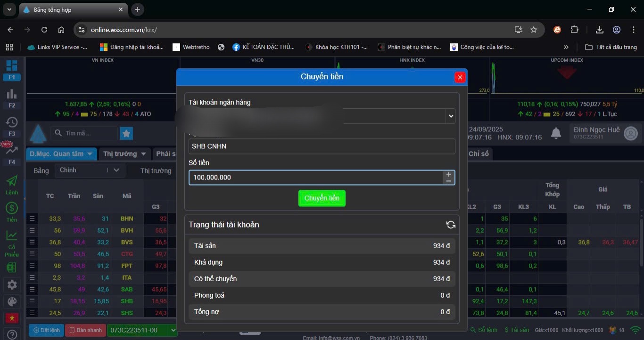Viewport: 644px width, 340px height.
Task: Click the notification bell icon
Action: (556, 133)
